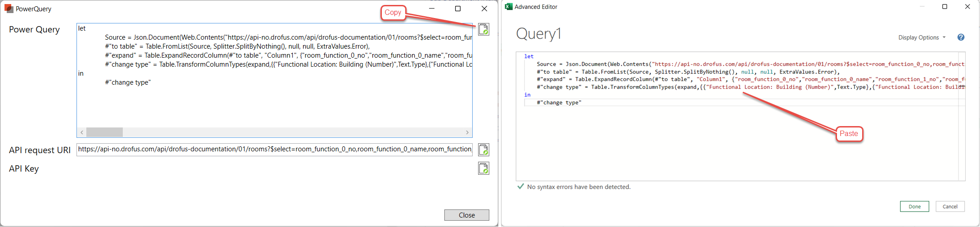Cancel the Advanced Editor changes

(950, 206)
